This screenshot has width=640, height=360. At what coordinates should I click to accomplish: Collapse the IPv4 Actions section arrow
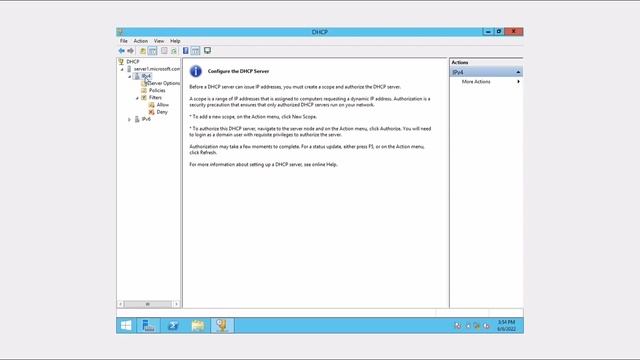[518, 72]
